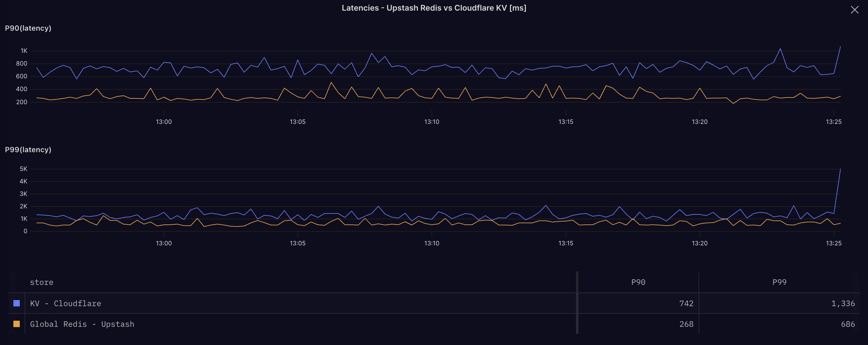The width and height of the screenshot is (868, 345).
Task: Click the P90(latency) chart title
Action: (28, 28)
